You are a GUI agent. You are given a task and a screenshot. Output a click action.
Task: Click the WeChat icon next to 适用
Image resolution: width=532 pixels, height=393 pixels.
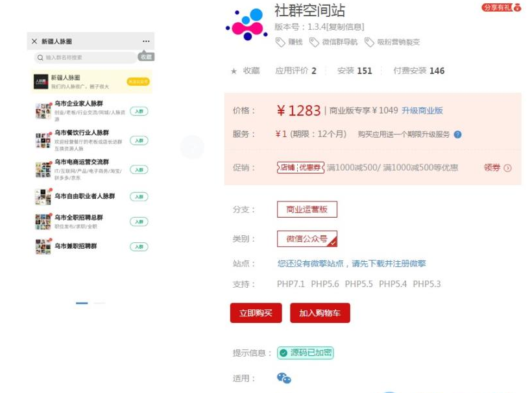tap(284, 378)
